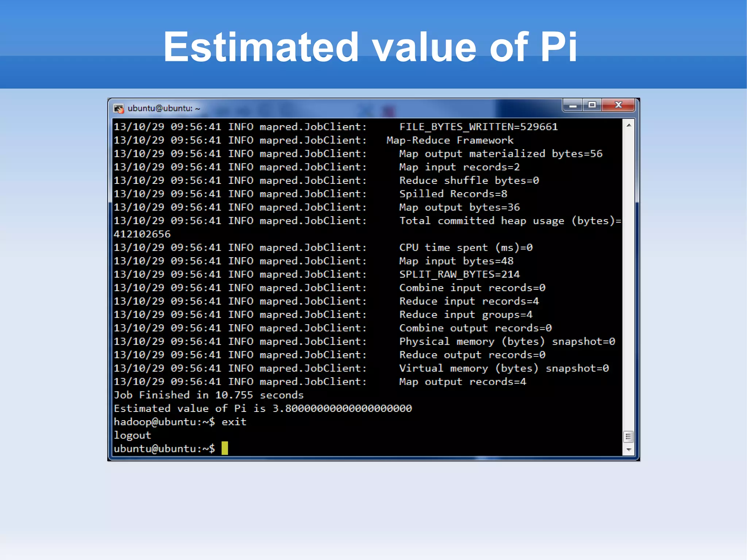Minimize the ubuntu@ubuntu terminal window
The image size is (747, 560).
[573, 105]
